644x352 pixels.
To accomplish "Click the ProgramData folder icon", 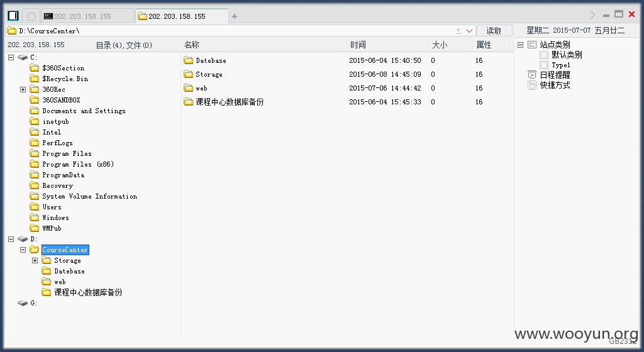I will point(35,175).
